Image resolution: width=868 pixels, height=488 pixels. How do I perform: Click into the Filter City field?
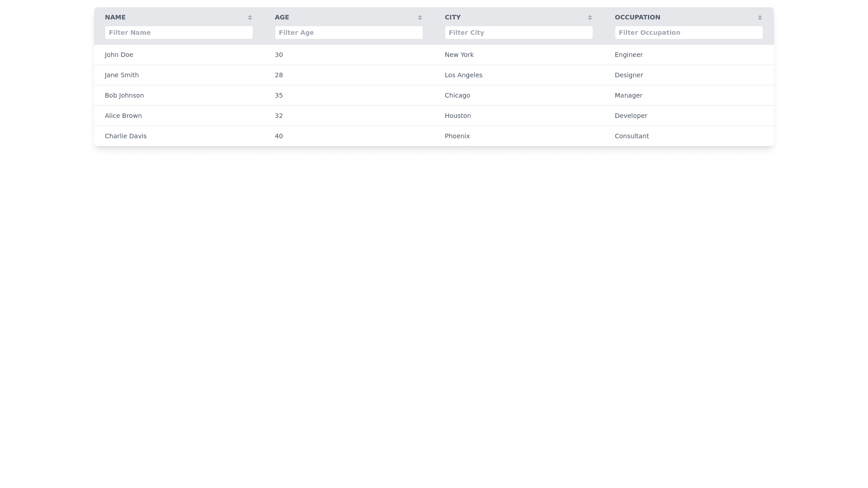point(519,33)
